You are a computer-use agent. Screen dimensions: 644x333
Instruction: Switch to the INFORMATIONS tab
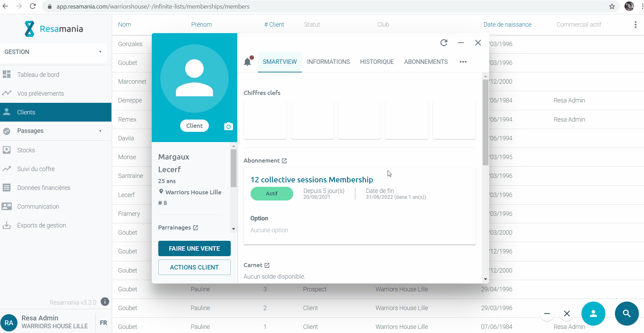coord(328,62)
